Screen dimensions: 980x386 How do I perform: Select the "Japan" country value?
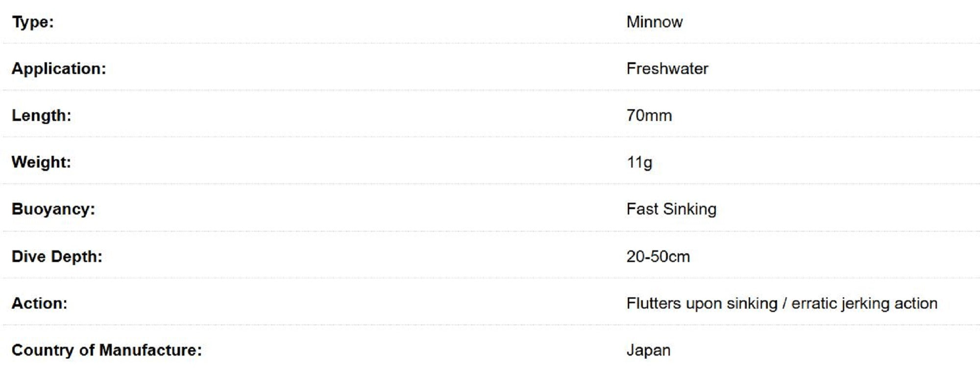pyautogui.click(x=648, y=351)
